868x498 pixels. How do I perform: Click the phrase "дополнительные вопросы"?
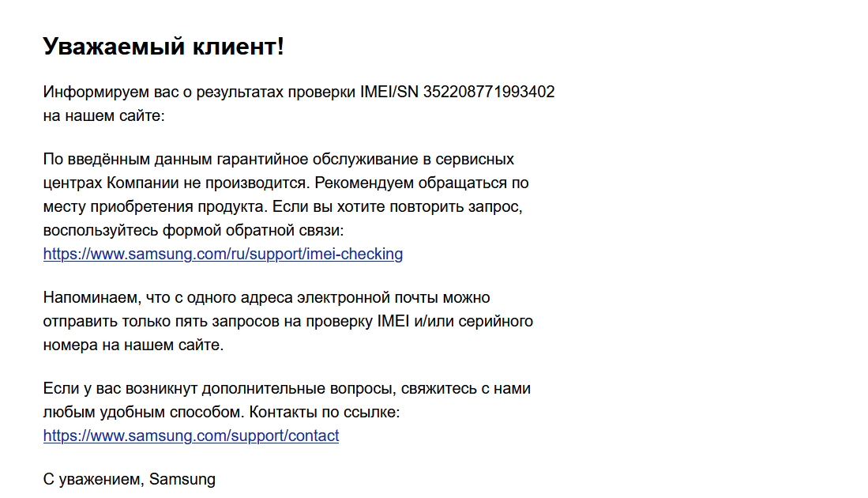pyautogui.click(x=299, y=389)
